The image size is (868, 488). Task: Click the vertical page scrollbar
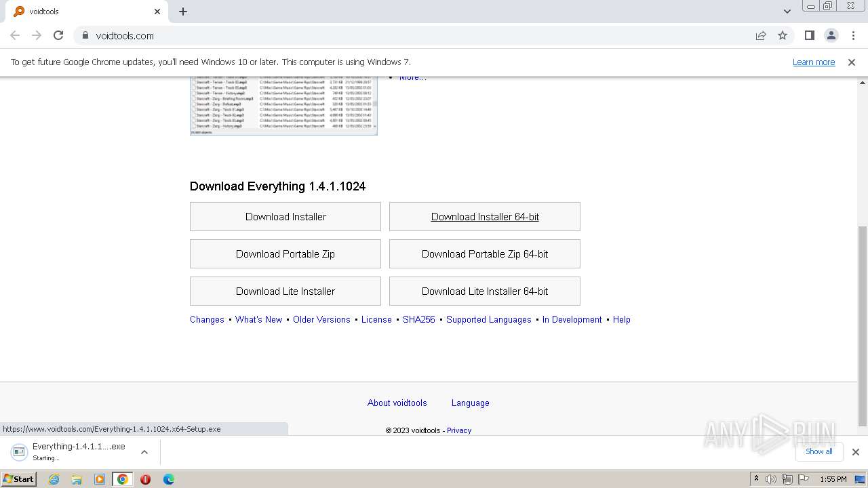(x=863, y=325)
